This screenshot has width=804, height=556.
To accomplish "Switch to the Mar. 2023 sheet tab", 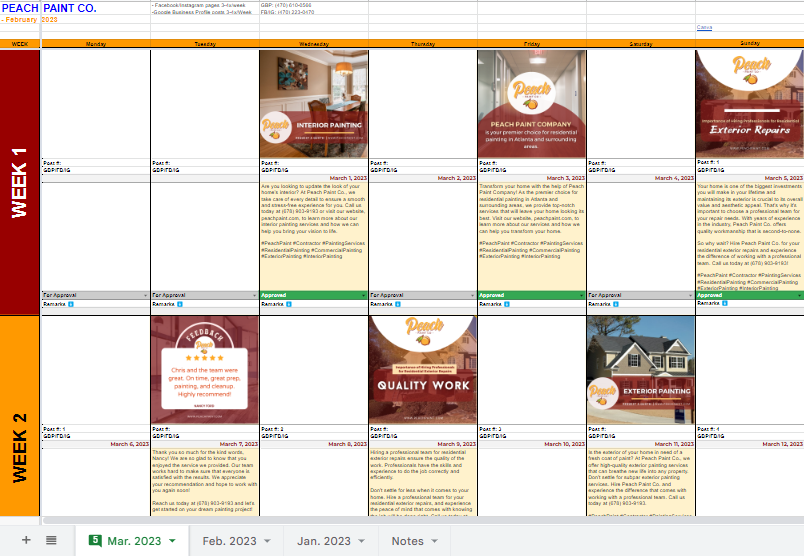I will click(x=134, y=541).
